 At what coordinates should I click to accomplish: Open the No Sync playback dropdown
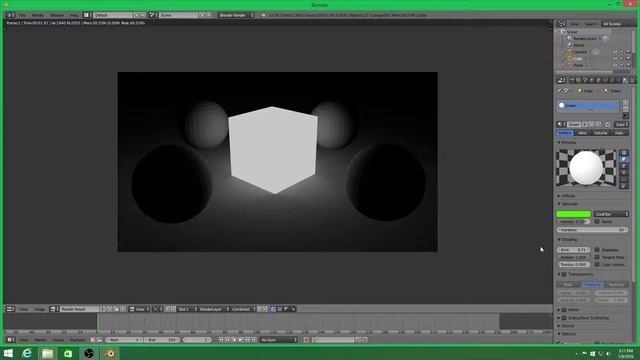[279, 340]
